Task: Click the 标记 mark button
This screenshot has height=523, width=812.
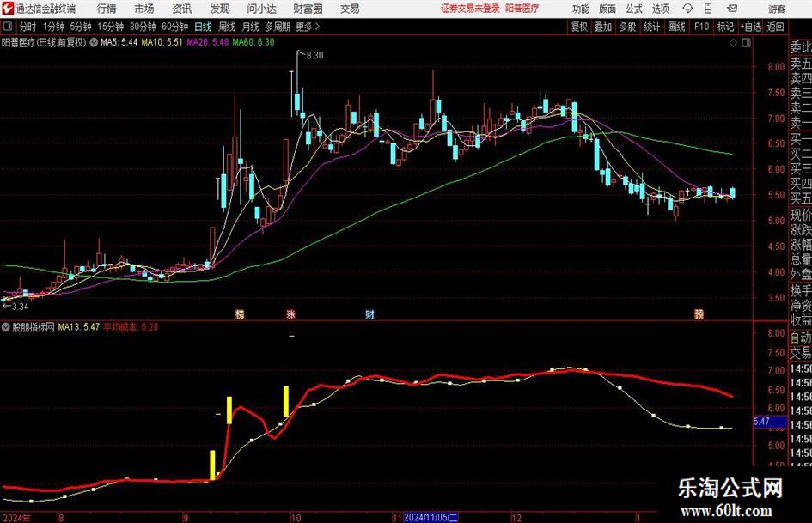Action: [725, 27]
